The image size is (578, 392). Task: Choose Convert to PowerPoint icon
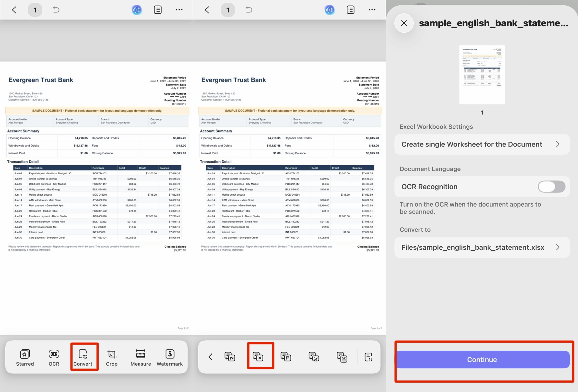(x=286, y=357)
